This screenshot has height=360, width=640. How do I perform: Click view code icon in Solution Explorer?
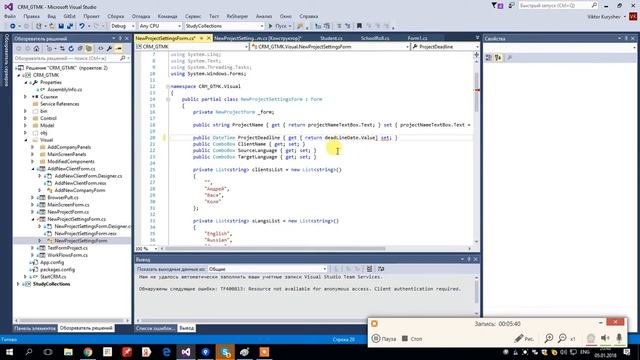100,49
